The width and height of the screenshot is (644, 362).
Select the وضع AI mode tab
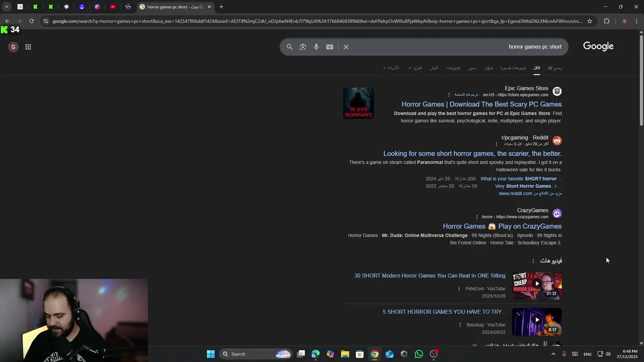pyautogui.click(x=555, y=68)
